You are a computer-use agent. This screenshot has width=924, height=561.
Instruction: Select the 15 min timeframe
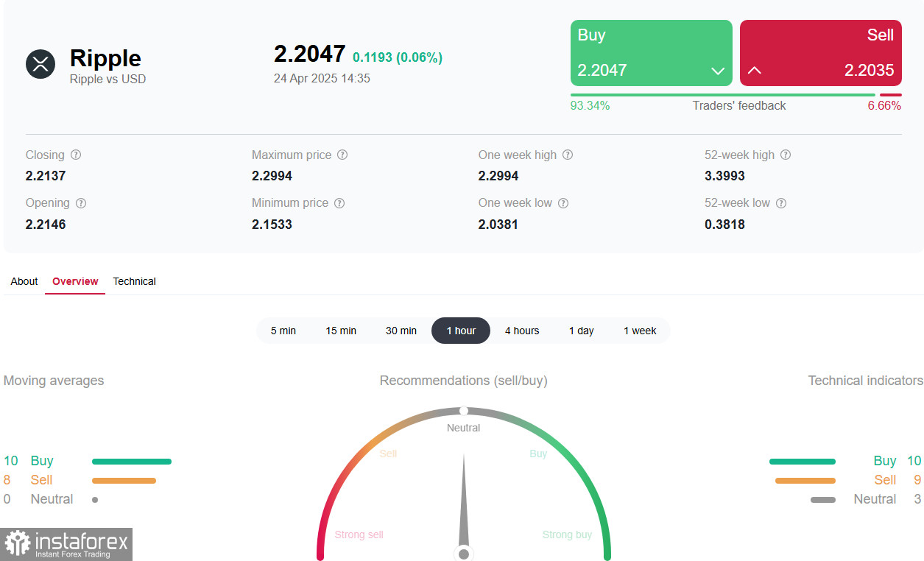click(x=341, y=331)
